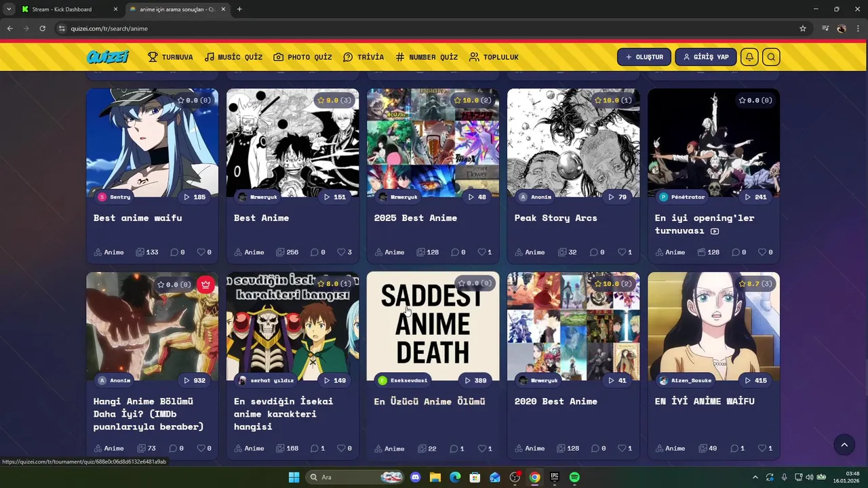Image resolution: width=868 pixels, height=488 pixels.
Task: Open image count 256 on Best Anime
Action: pos(288,252)
